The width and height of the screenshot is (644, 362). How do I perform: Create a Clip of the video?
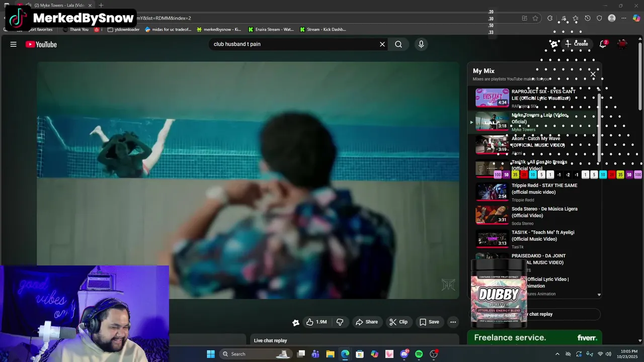click(398, 322)
